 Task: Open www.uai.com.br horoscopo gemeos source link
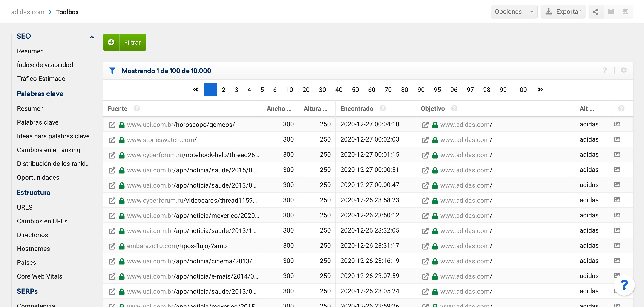181,125
